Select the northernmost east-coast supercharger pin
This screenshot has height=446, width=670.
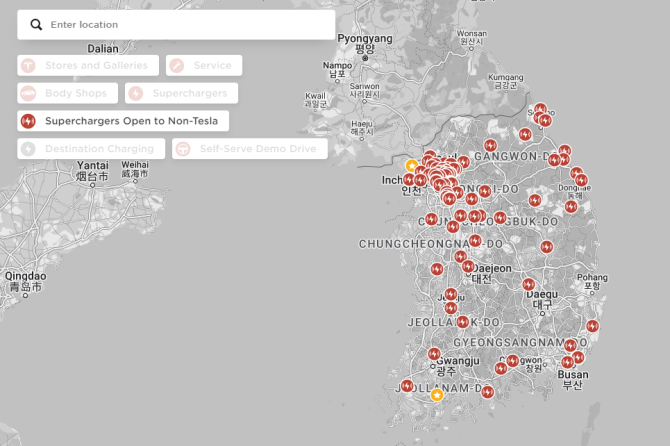(539, 110)
